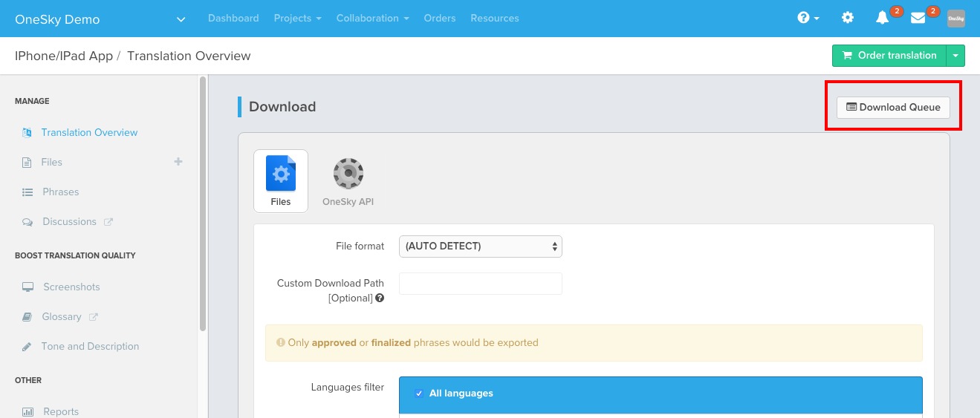Viewport: 980px width, 418px height.
Task: Open Tone and Description in sidebar
Action: pyautogui.click(x=90, y=346)
